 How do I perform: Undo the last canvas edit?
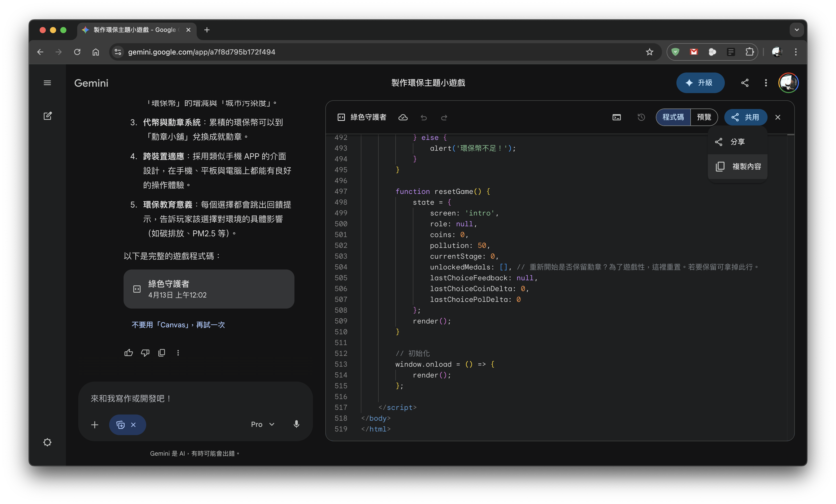424,117
